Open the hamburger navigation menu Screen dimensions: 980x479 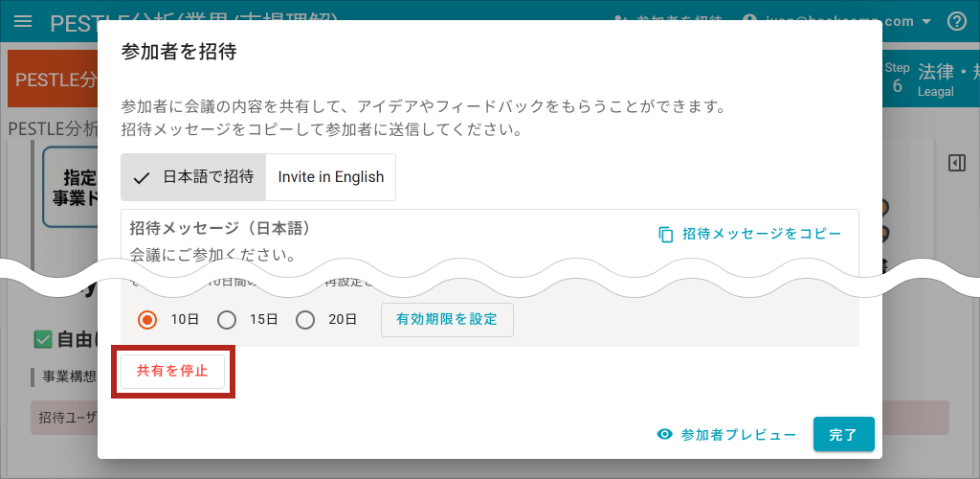point(23,21)
